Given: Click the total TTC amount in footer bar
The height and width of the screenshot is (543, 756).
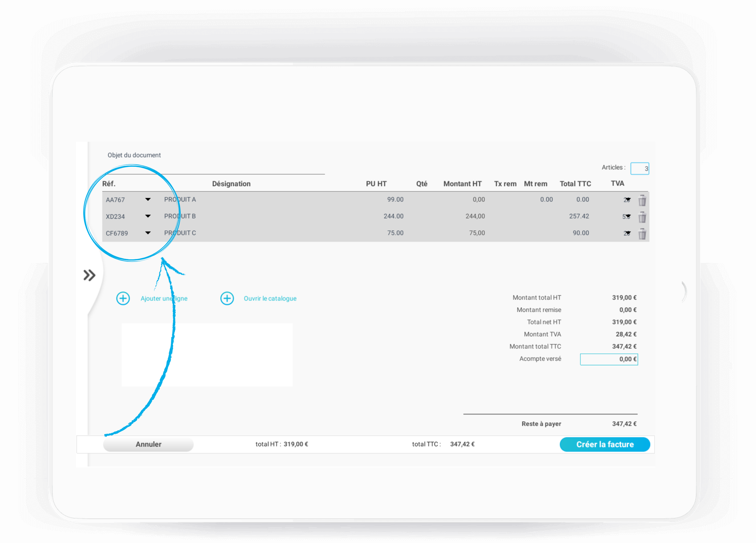Looking at the screenshot, I should pos(462,444).
